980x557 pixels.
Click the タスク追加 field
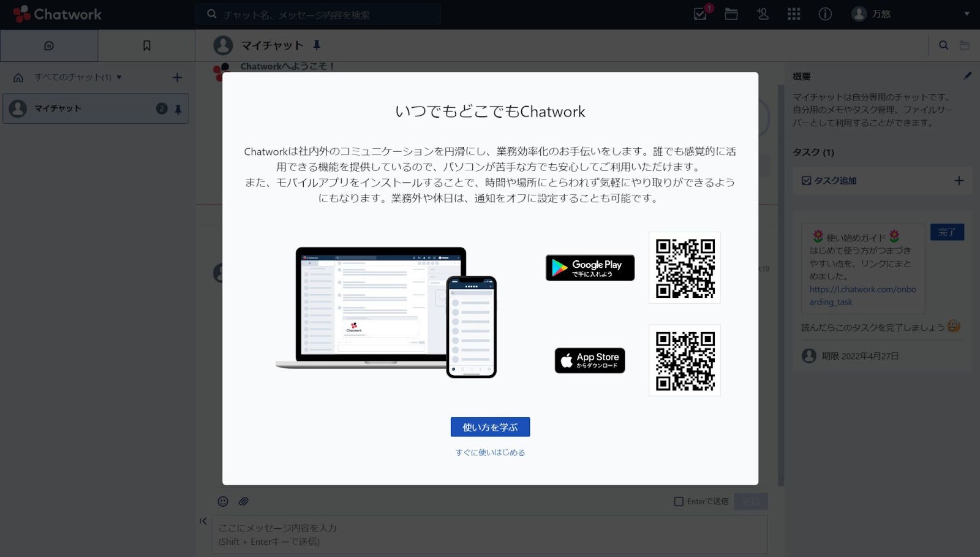click(882, 181)
